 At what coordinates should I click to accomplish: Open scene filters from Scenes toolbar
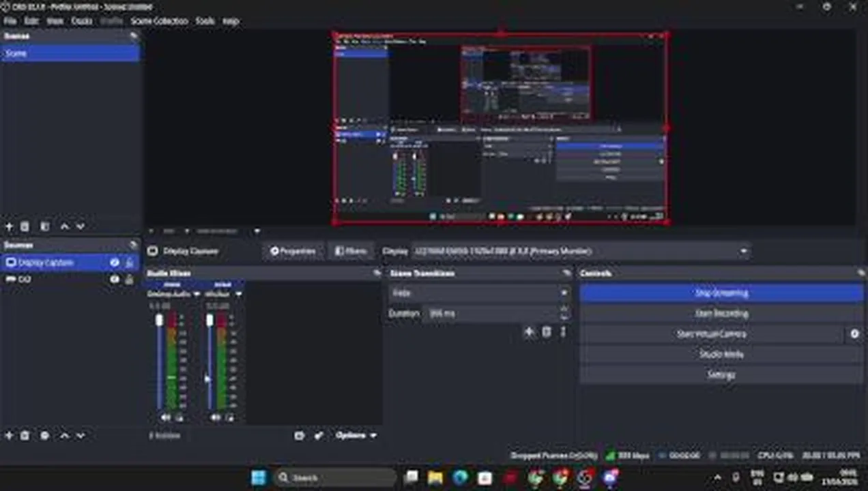45,226
